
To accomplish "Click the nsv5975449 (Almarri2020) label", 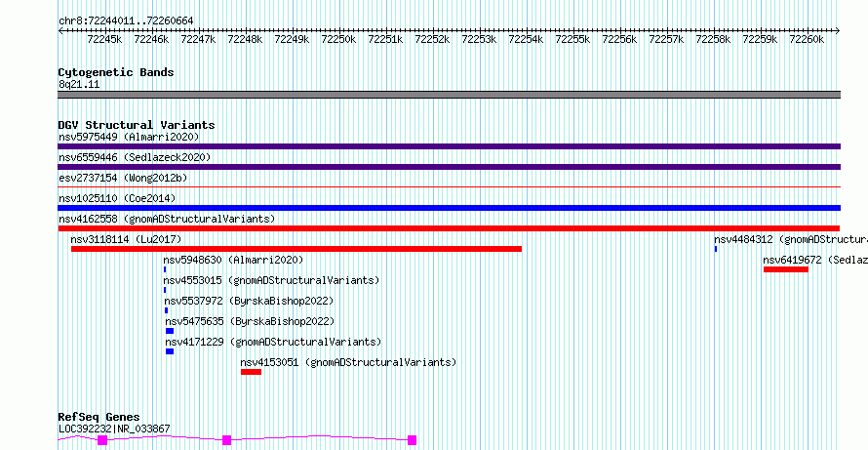I will [x=129, y=137].
